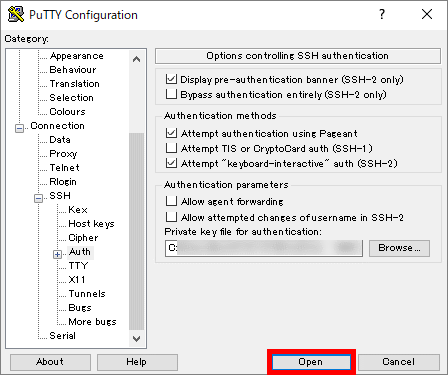Expand the Auth tree node

pyautogui.click(x=57, y=254)
